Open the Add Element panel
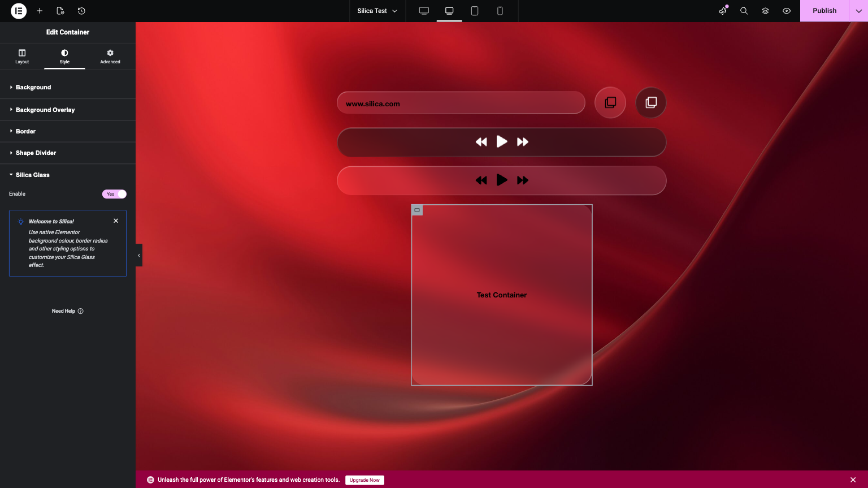The height and width of the screenshot is (488, 868). click(x=40, y=11)
